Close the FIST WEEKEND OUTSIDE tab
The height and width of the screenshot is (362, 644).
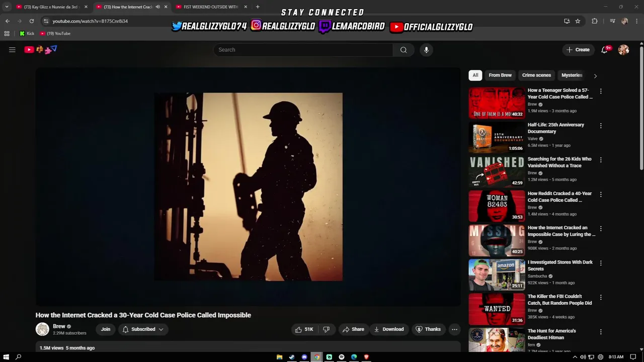tap(246, 7)
